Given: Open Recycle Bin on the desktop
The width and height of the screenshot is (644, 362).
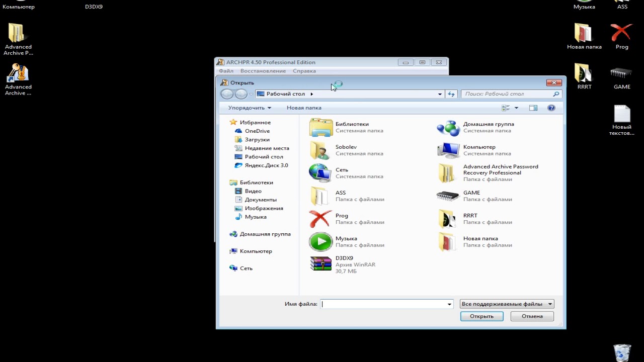Looking at the screenshot, I should click(x=622, y=352).
